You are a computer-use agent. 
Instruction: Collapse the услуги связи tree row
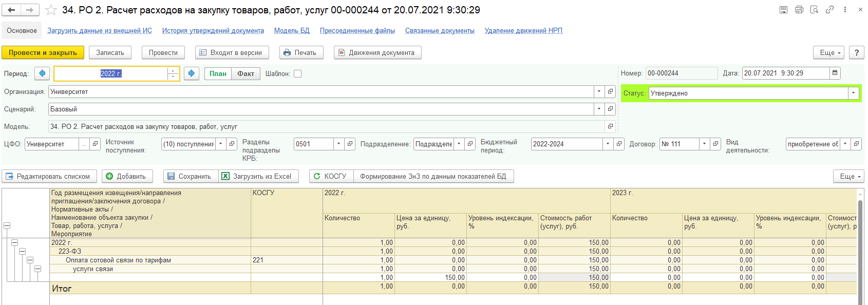(x=38, y=269)
